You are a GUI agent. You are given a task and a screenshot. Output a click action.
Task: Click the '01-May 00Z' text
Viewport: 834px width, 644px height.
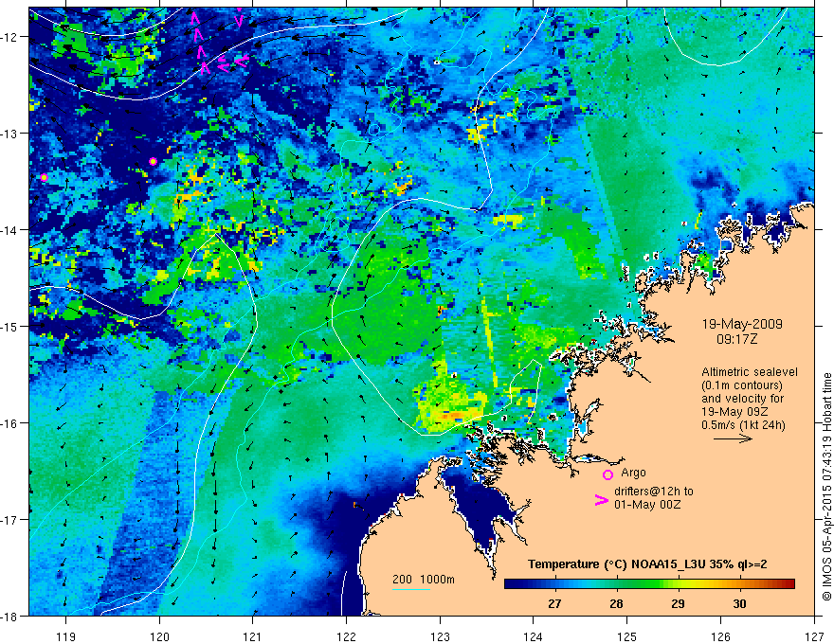[647, 505]
